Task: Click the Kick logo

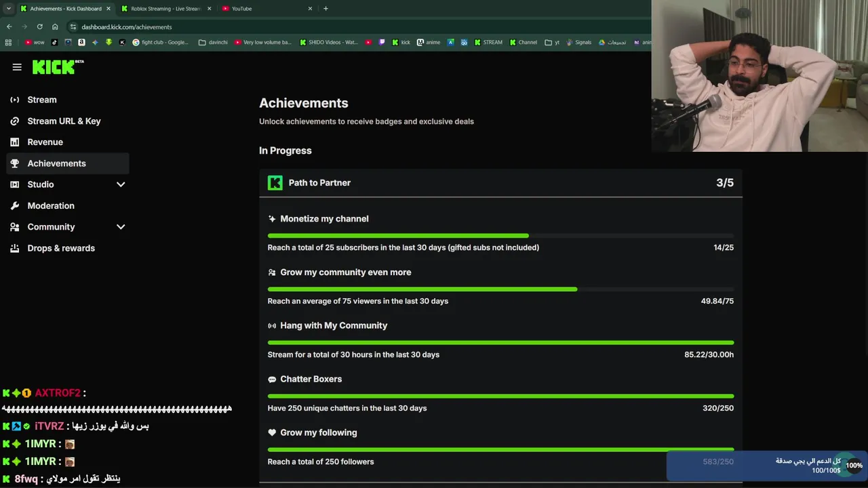Action: coord(58,66)
